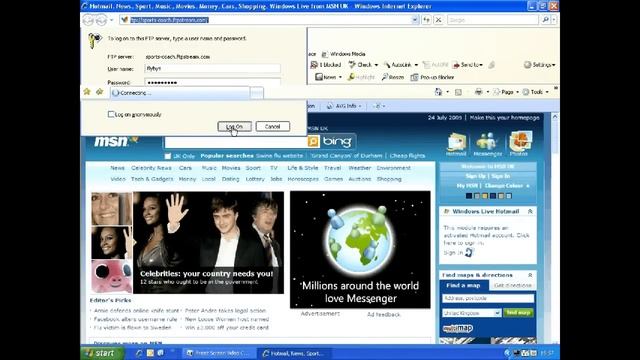This screenshot has height=360, width=640.
Task: Click the Sign Up link
Action: [476, 176]
